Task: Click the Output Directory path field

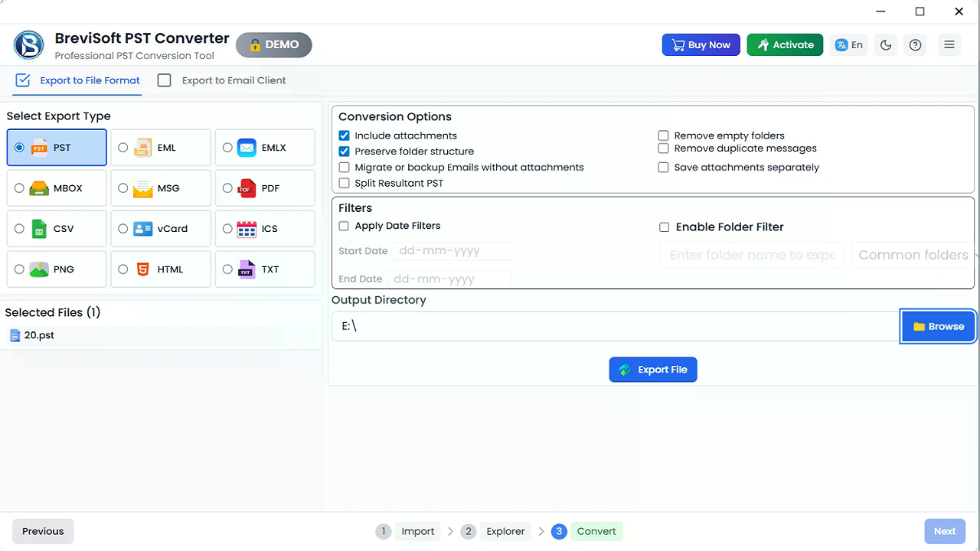Action: coord(616,327)
